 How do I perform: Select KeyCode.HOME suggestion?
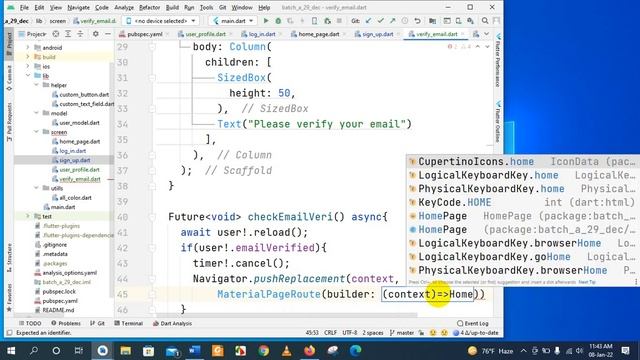522,202
